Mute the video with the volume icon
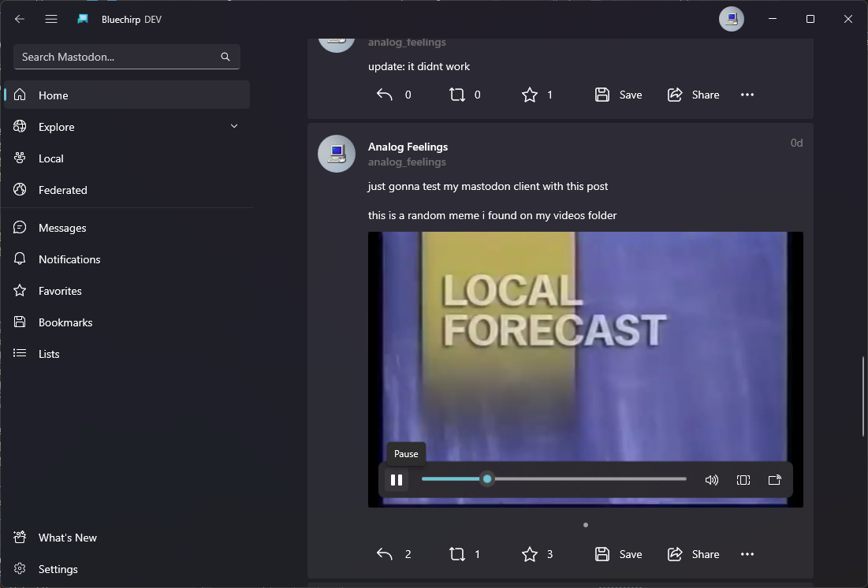The width and height of the screenshot is (868, 588). [x=711, y=480]
